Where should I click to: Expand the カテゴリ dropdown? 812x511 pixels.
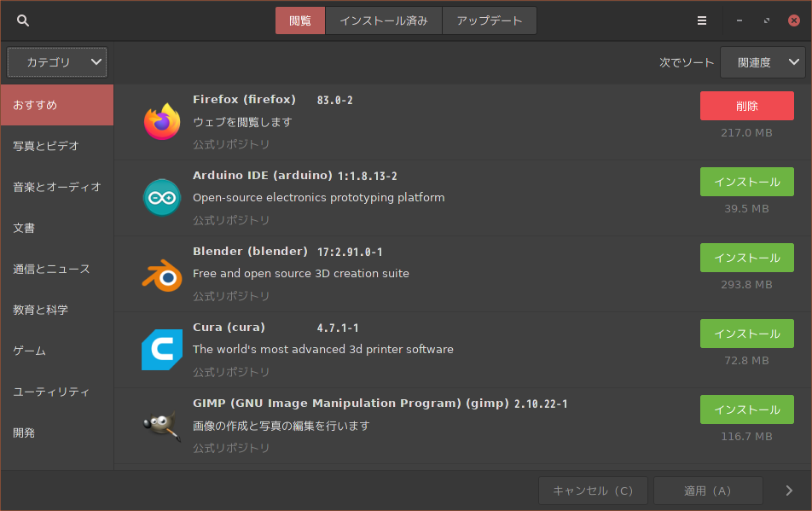(x=57, y=62)
